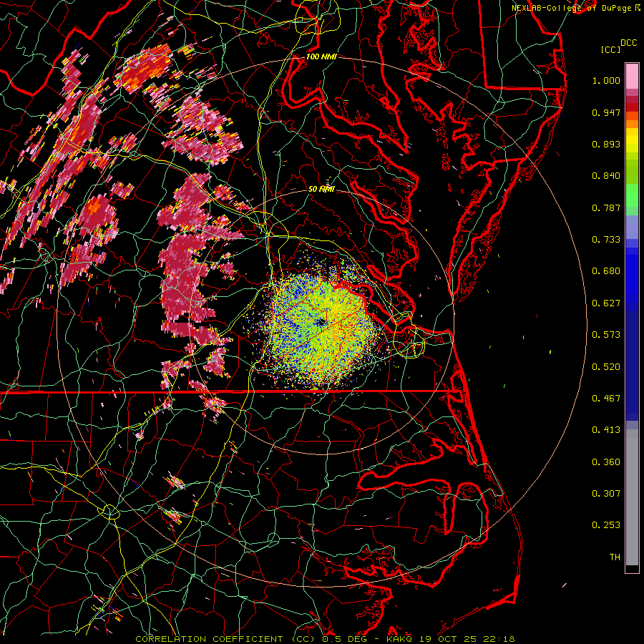Click the 0.520 scale value
The width and height of the screenshot is (644, 644).
(x=606, y=367)
